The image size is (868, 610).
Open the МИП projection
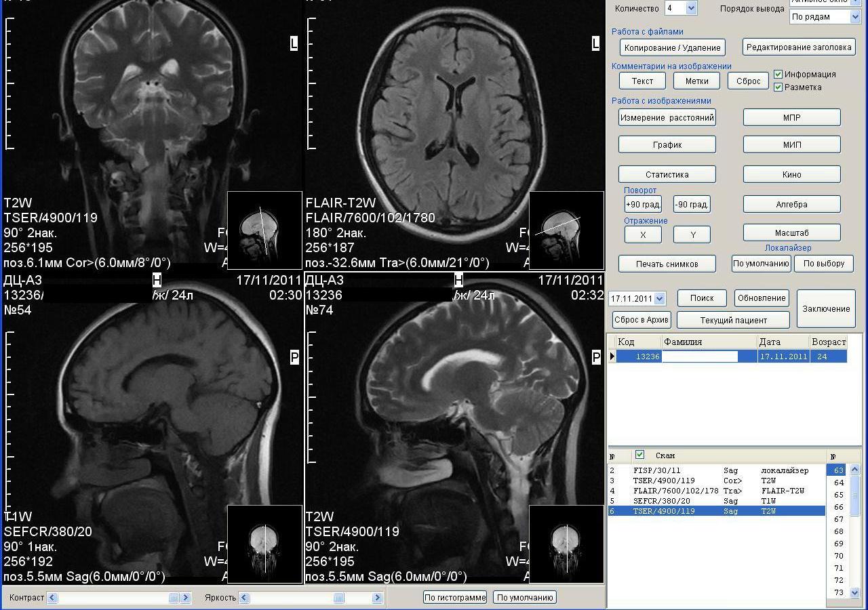[792, 144]
